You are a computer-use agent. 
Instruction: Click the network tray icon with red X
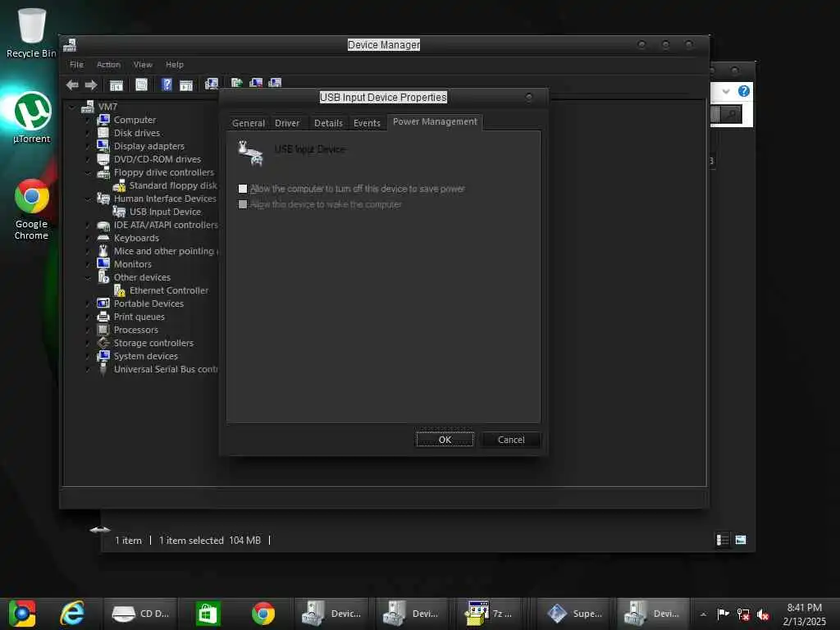743,614
